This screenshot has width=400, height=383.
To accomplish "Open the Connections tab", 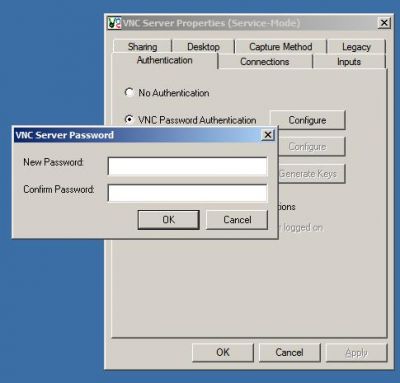I will tap(265, 62).
